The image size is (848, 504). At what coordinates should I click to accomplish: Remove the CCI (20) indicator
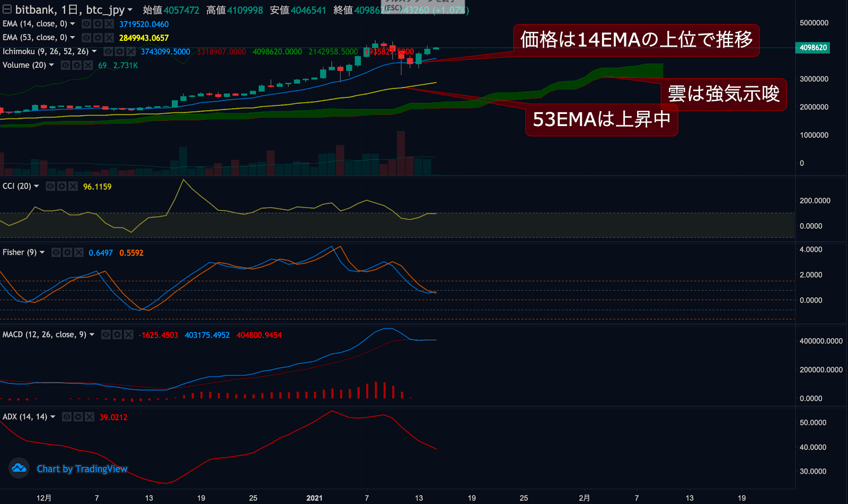(73, 187)
